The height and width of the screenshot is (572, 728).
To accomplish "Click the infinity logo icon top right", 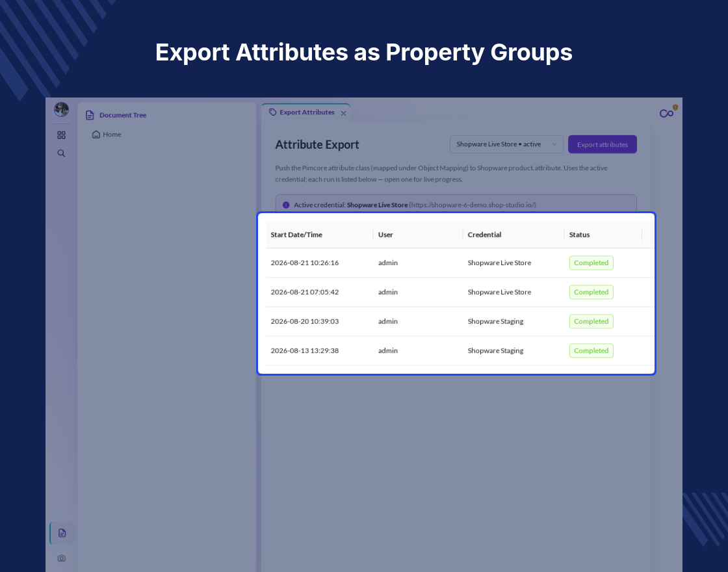I will (x=667, y=113).
